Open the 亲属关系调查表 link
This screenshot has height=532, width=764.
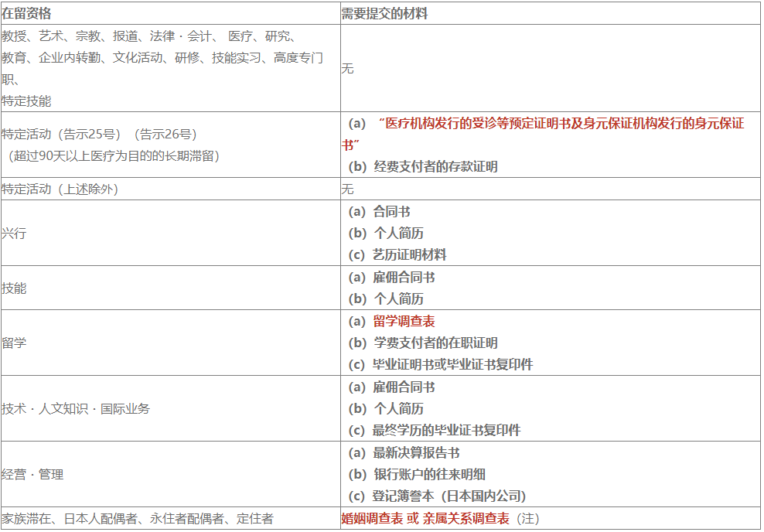(x=466, y=519)
